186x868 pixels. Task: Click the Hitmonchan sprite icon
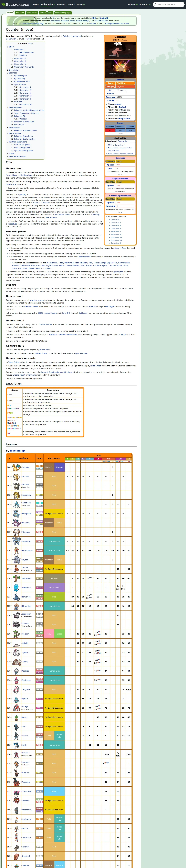[x=17, y=551]
